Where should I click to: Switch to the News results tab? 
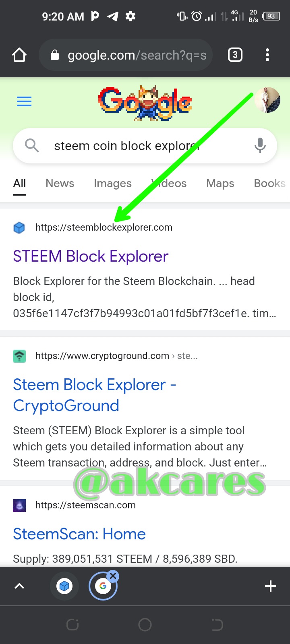pos(60,184)
